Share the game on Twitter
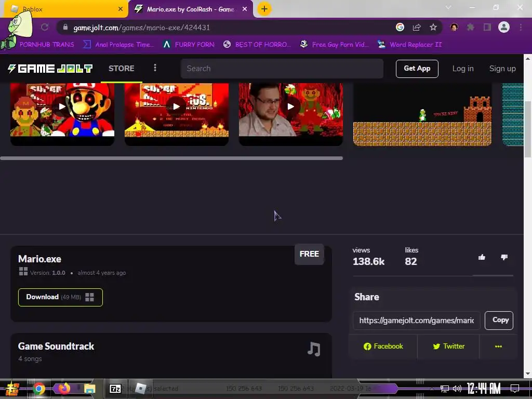This screenshot has width=532, height=399. coord(448,347)
